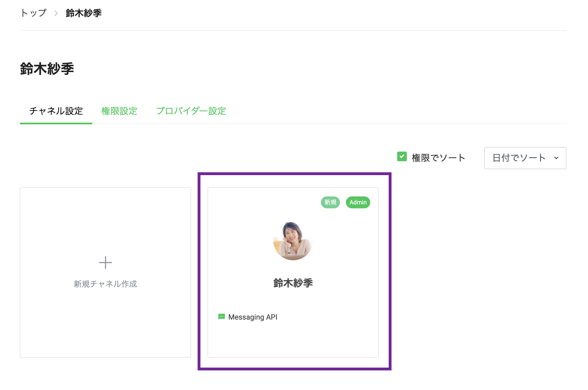Click the 新規チャネル作成 label
Viewport: 588px width, 390px height.
point(105,284)
